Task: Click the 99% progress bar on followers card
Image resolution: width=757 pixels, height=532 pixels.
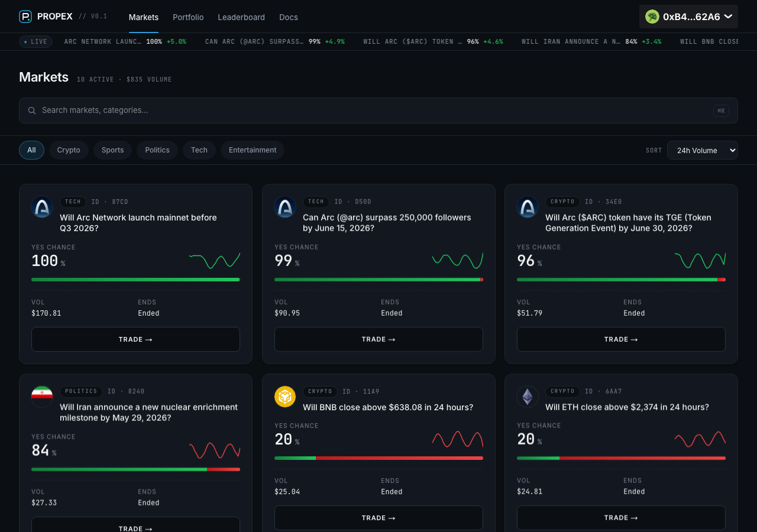Action: pos(378,280)
